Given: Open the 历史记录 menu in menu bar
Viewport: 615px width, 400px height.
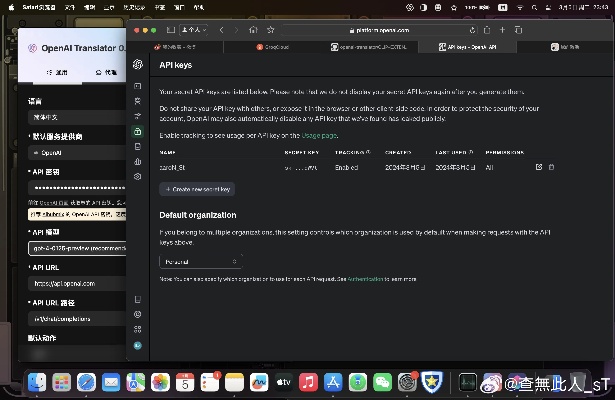Looking at the screenshot, I should coord(134,7).
